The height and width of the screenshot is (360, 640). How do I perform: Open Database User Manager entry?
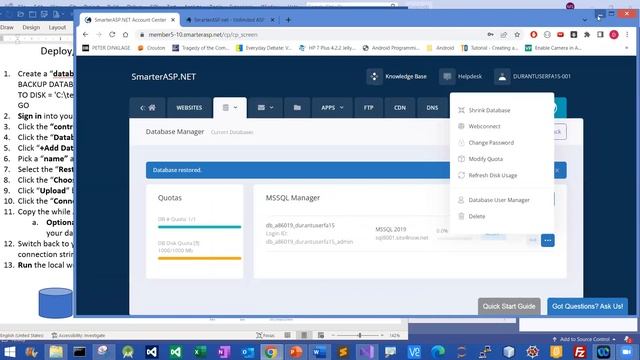click(x=499, y=200)
